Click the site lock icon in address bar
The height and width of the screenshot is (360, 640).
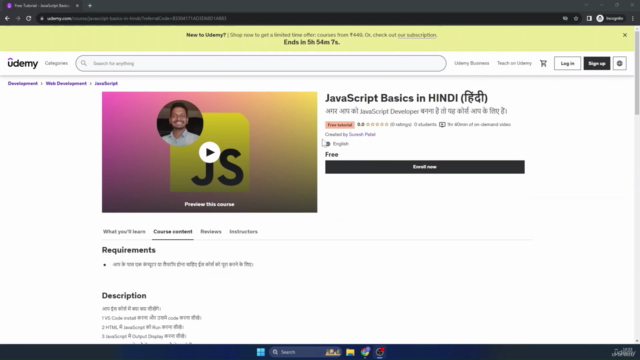pyautogui.click(x=42, y=18)
